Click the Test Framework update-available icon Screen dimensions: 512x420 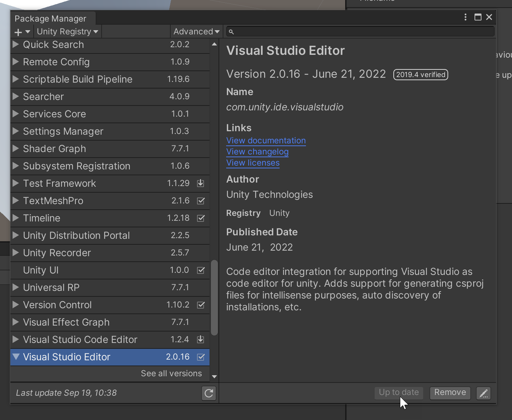point(200,183)
